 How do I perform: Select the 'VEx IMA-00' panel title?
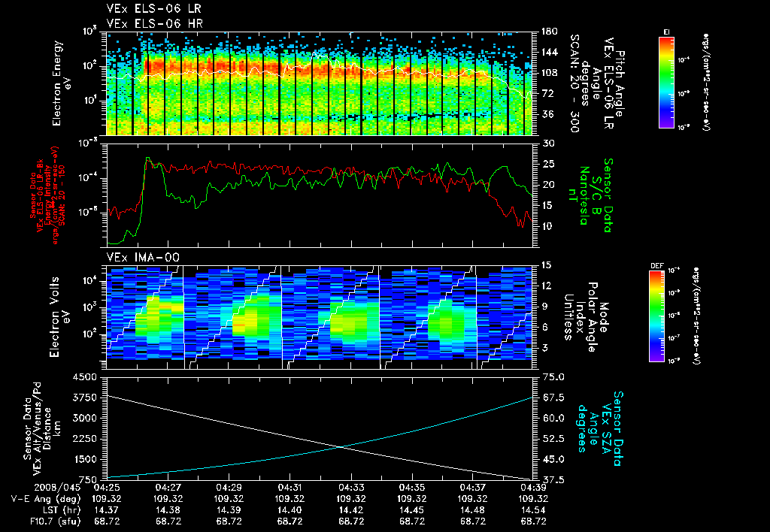tap(143, 257)
